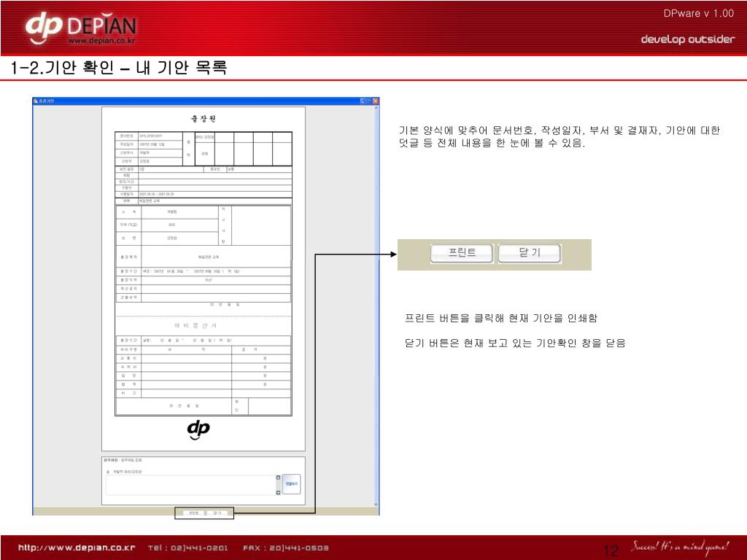The width and height of the screenshot is (747, 560).
Task: Click the 닫기 (Close) button in the enlarged callout
Action: click(530, 253)
